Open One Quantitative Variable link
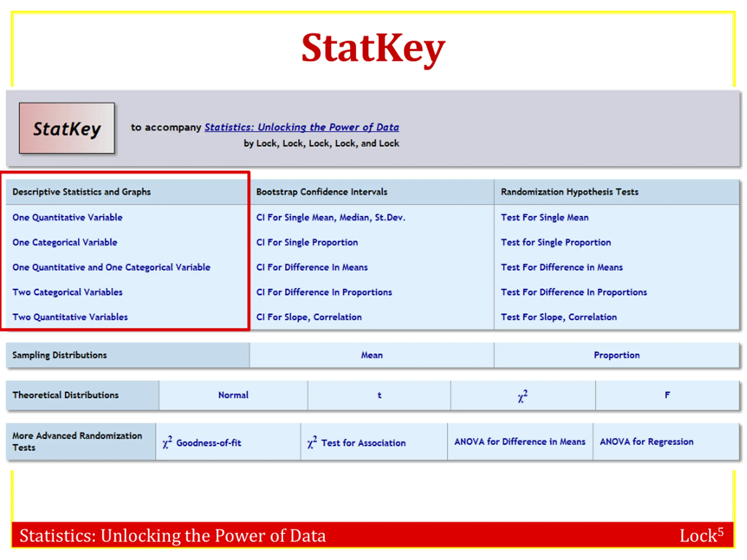747x560 pixels. pos(67,217)
